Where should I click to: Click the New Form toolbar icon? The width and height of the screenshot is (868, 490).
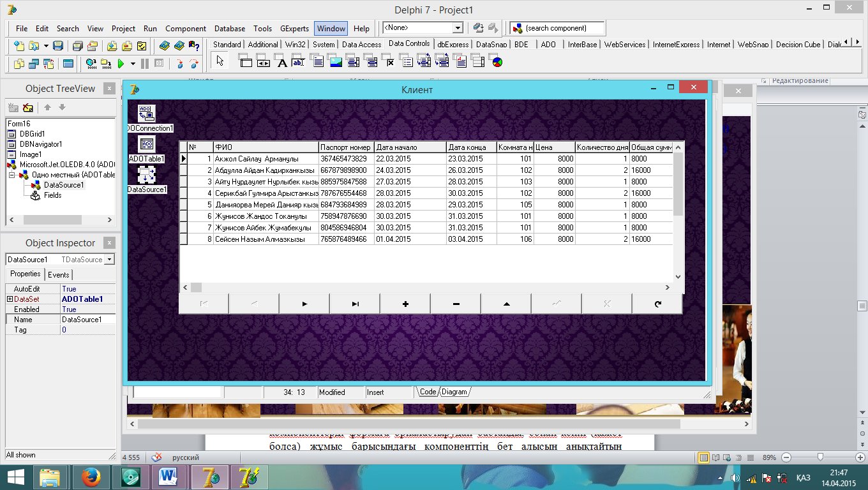[68, 63]
